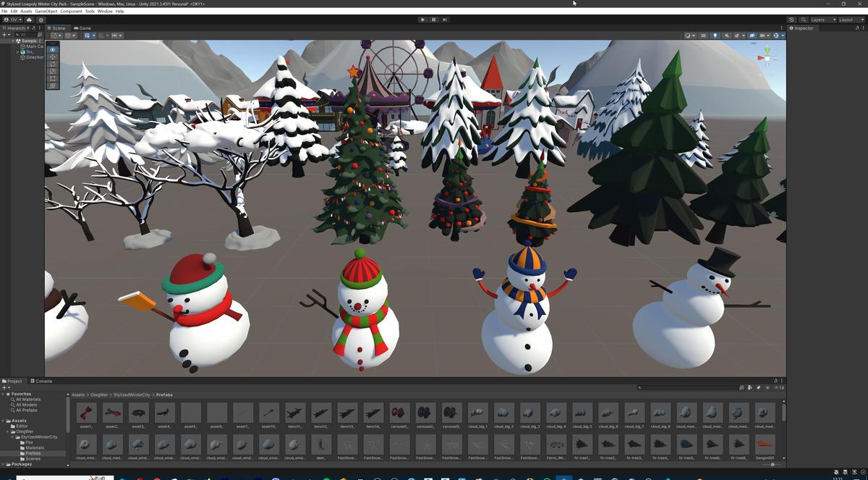The image size is (868, 480).
Task: Click the Hierarchy search field
Action: coord(26,35)
